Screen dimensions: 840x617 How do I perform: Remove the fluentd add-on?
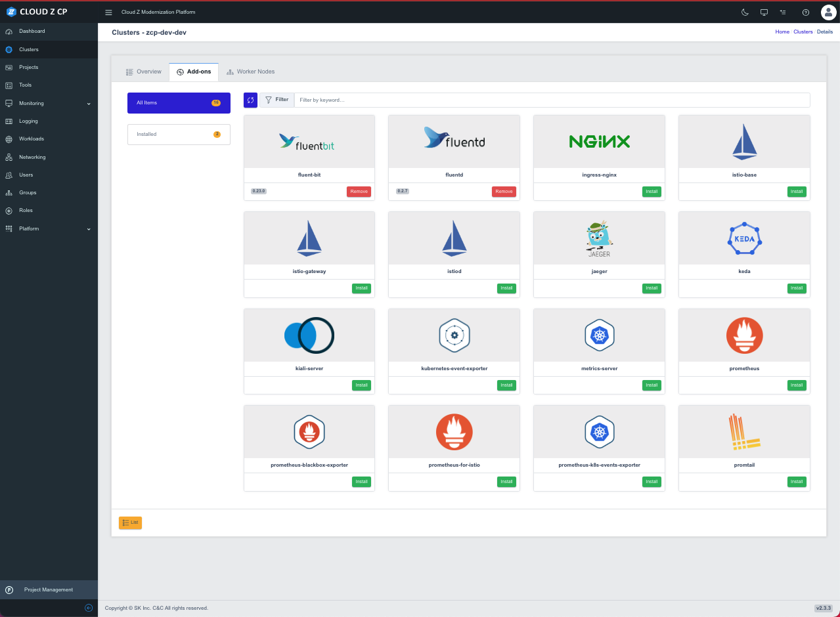tap(504, 192)
